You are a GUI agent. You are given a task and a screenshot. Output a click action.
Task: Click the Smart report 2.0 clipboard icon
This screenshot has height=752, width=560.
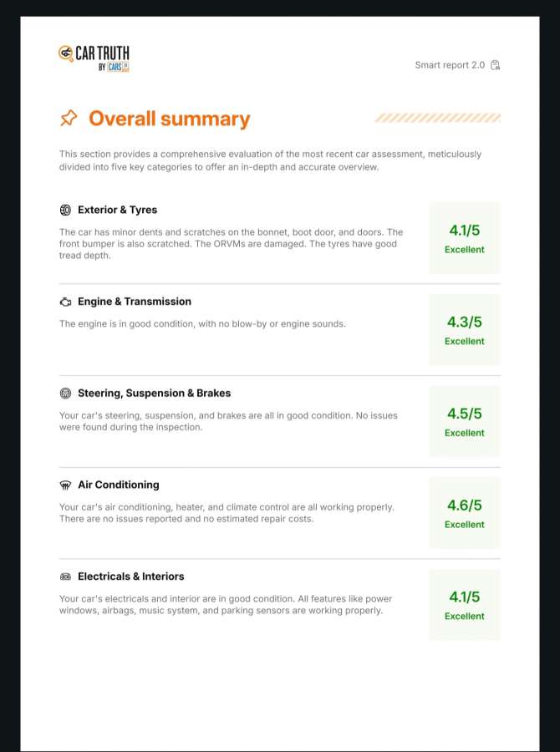pos(495,65)
